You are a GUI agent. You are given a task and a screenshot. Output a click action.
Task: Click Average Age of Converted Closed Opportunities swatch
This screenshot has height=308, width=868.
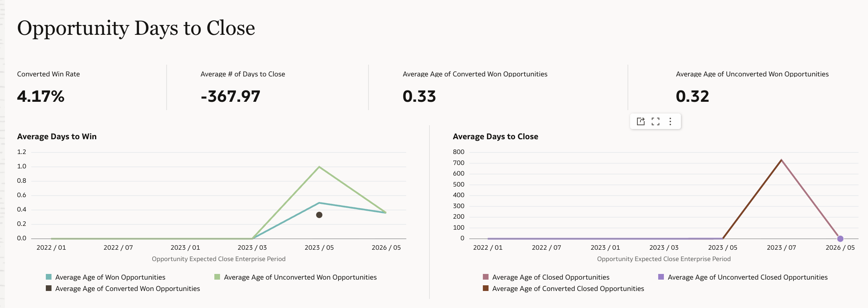[x=486, y=288]
